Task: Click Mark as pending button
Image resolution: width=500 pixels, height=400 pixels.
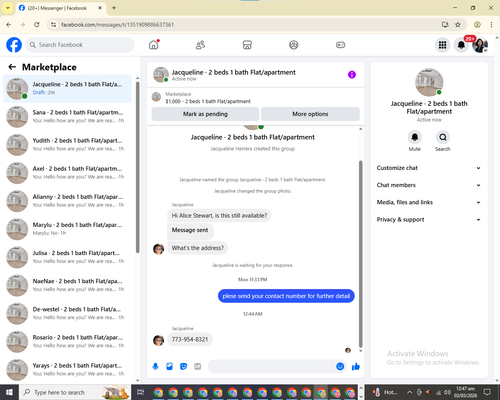Action: pyautogui.click(x=205, y=114)
